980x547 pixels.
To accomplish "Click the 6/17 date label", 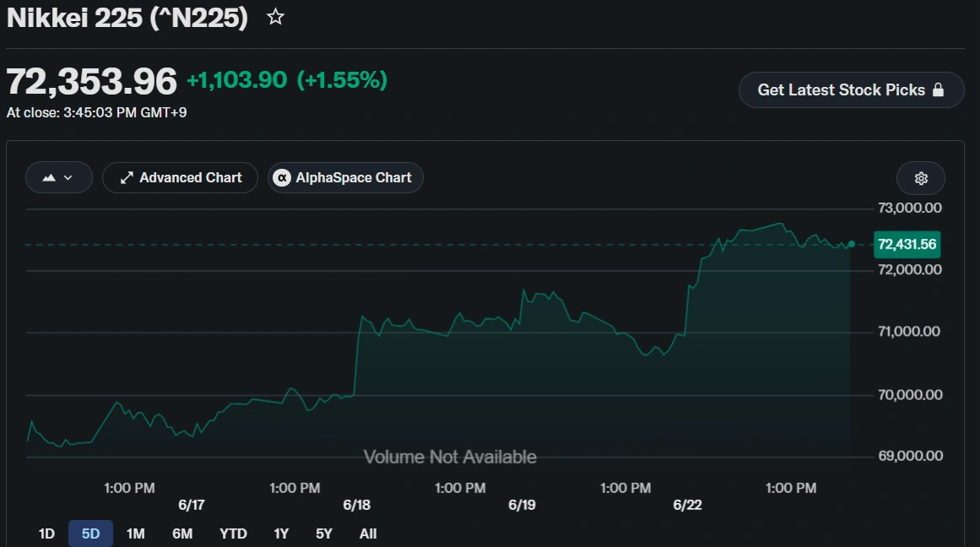I will 192,505.
